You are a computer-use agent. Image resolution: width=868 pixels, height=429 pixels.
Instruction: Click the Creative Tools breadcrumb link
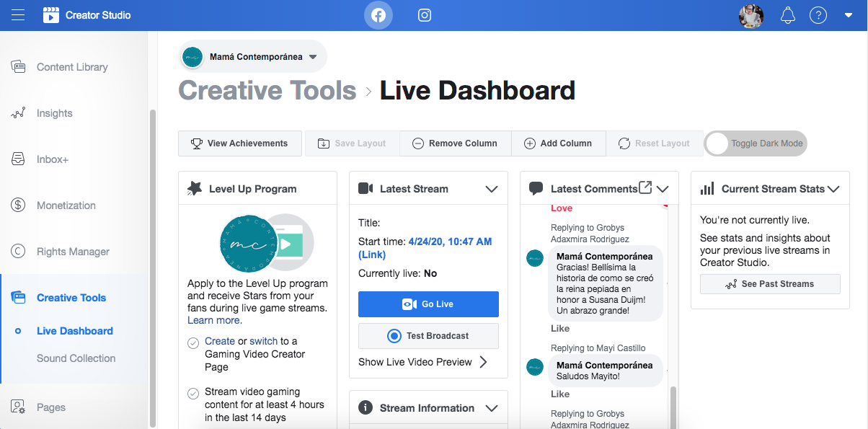tap(267, 91)
